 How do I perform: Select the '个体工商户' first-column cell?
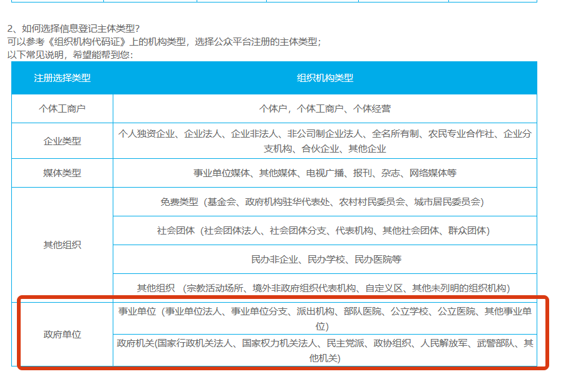click(x=62, y=109)
